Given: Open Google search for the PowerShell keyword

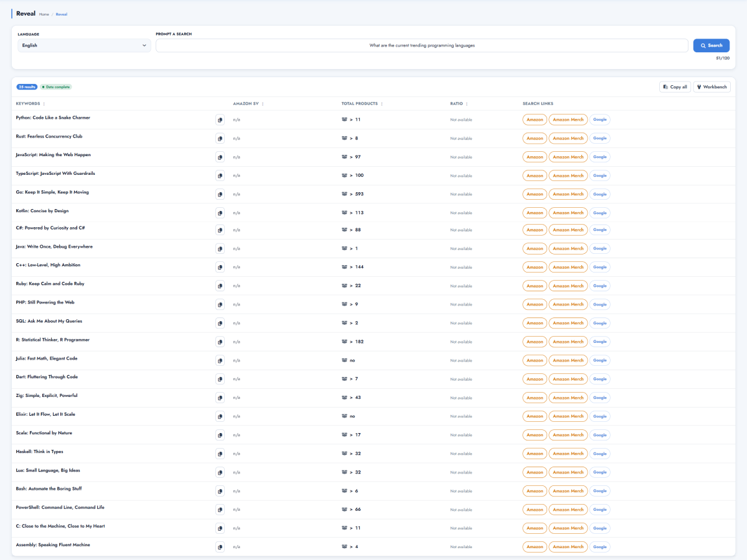Looking at the screenshot, I should 599,510.
